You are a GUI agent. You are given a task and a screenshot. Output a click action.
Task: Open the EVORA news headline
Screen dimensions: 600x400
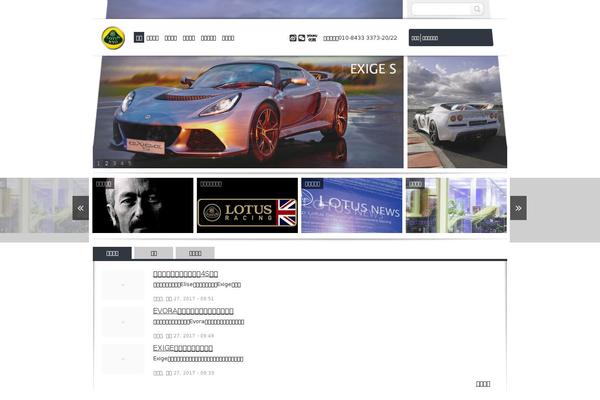point(193,311)
